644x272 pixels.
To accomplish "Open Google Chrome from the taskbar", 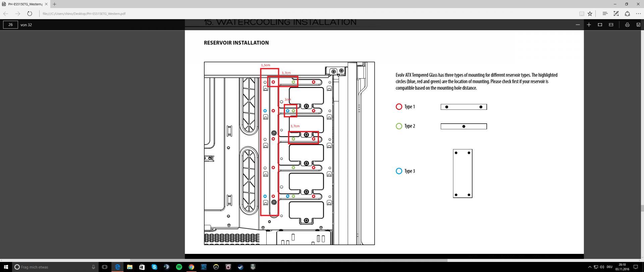I will pos(191,267).
